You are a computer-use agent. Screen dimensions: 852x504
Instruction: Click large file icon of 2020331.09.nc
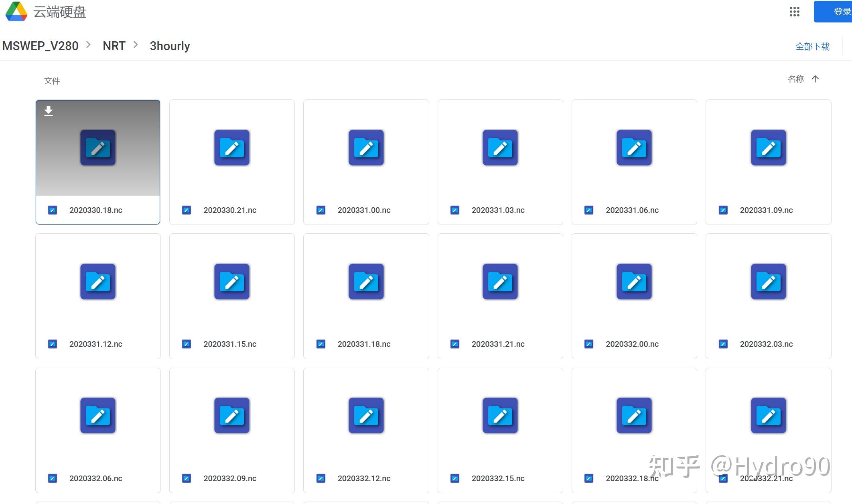click(x=768, y=148)
